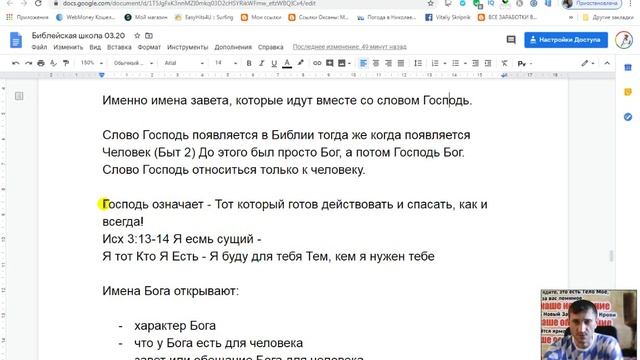Open the zoom level dropdown
Screen dimensions: 640x360
tap(91, 63)
